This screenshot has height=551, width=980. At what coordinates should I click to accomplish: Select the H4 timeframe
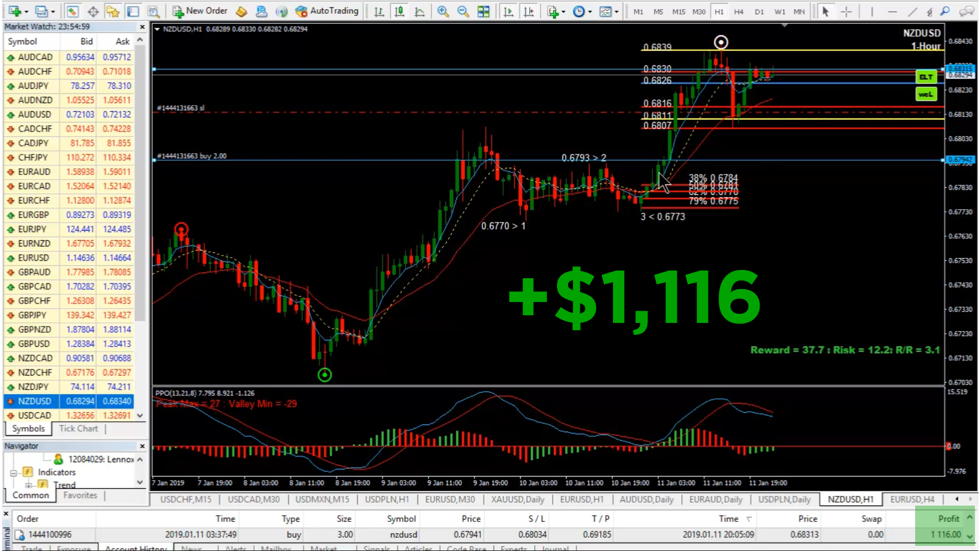coord(739,11)
